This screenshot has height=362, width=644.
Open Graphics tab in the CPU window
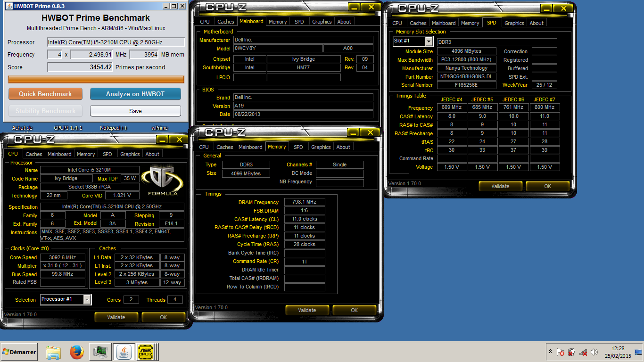coord(130,154)
